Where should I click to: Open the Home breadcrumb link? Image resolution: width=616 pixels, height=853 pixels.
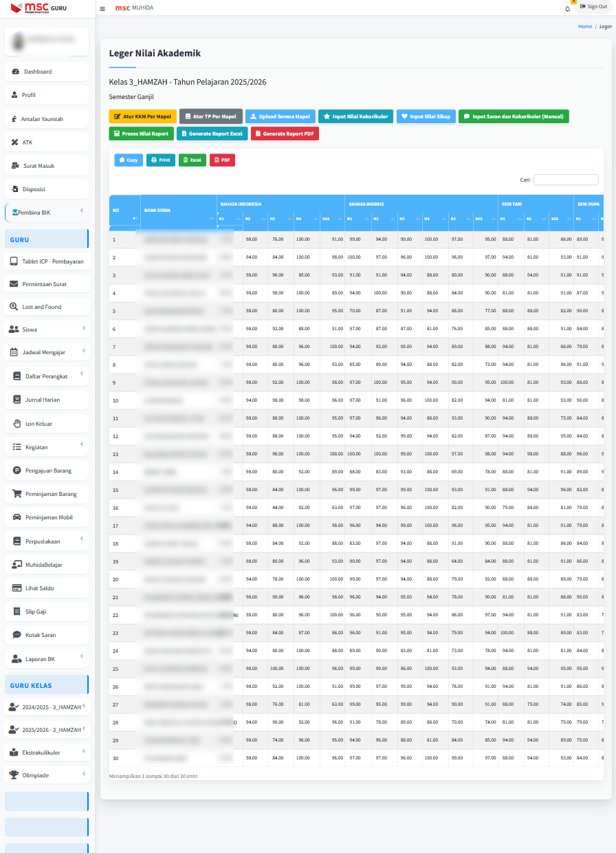click(585, 26)
